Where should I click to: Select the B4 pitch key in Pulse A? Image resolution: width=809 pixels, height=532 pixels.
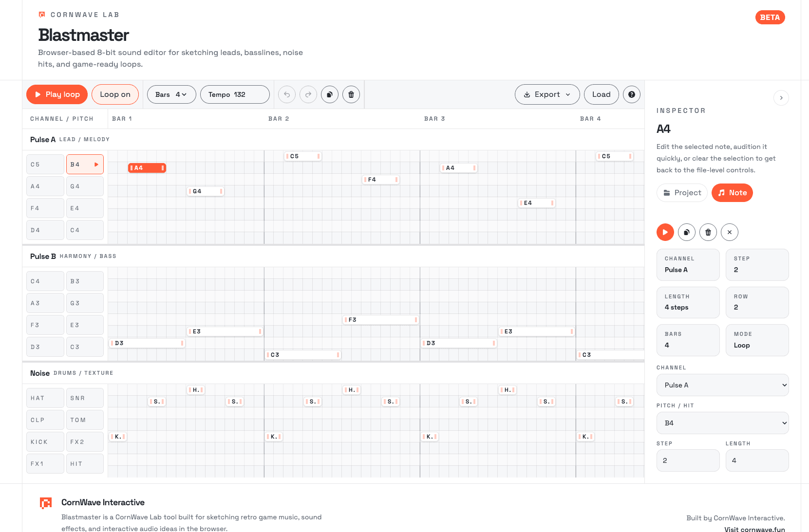click(85, 165)
